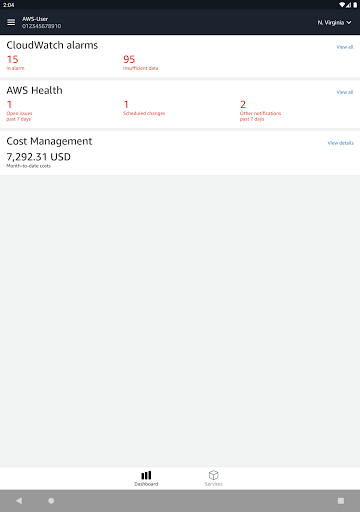Viewport: 360px width, 512px height.
Task: Tap the Android recent apps square
Action: pyautogui.click(x=341, y=501)
